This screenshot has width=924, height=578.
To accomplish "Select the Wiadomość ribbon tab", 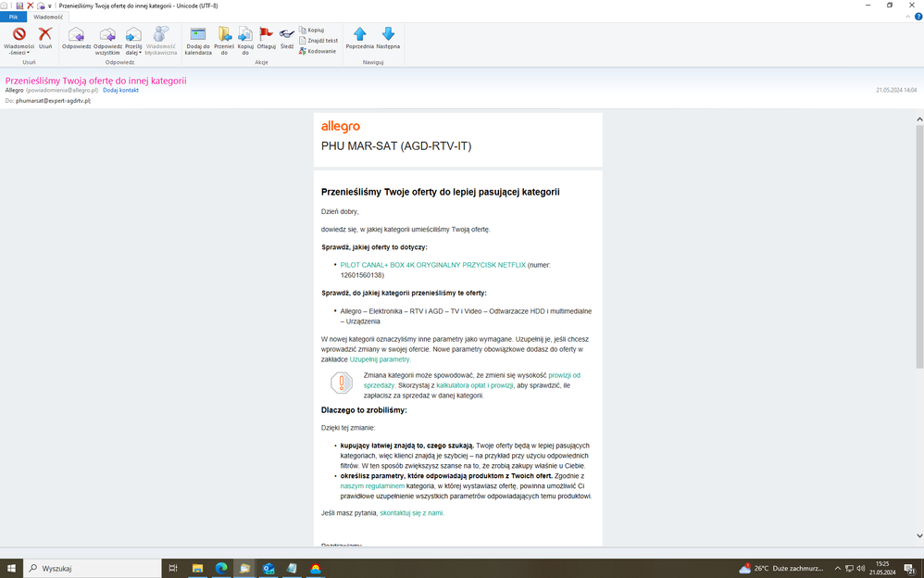I will tap(47, 17).
